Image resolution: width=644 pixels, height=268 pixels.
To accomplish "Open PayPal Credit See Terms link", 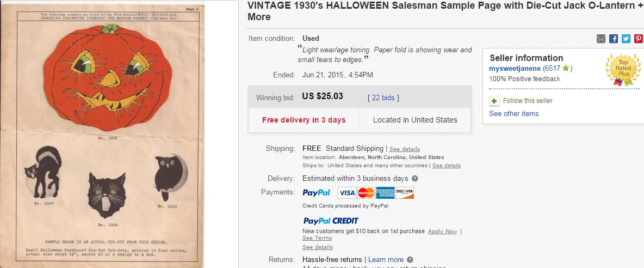I will pyautogui.click(x=317, y=238).
